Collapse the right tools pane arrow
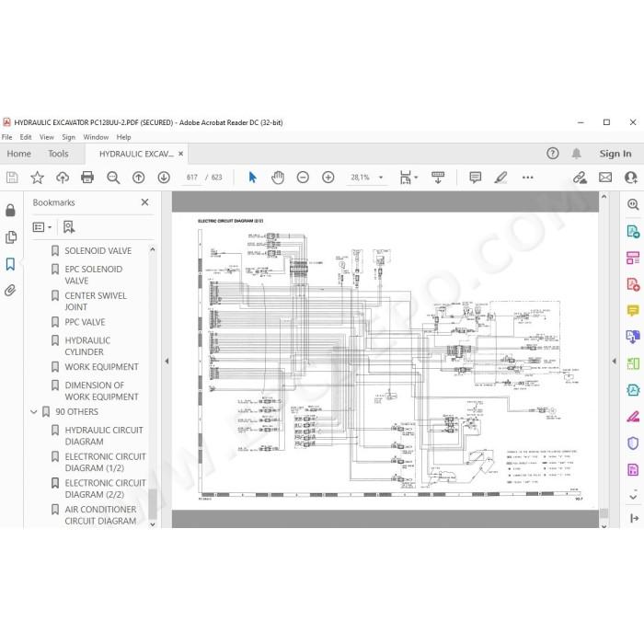The width and height of the screenshot is (644, 644). [614, 361]
